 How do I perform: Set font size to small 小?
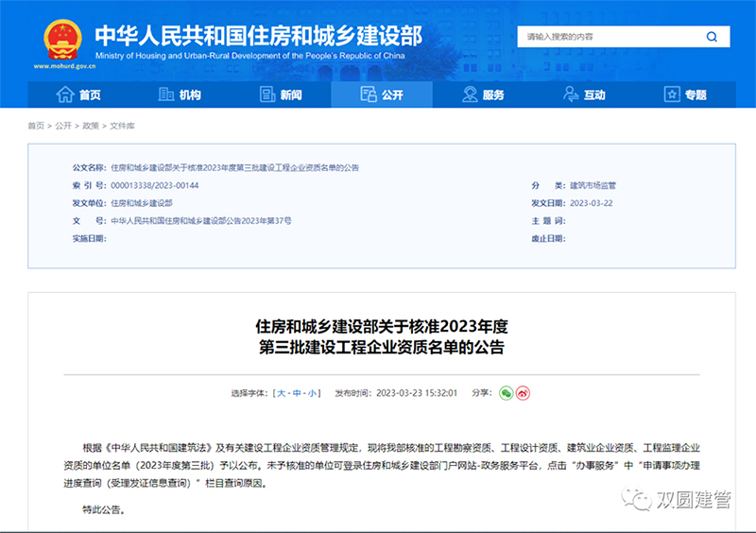(x=311, y=393)
